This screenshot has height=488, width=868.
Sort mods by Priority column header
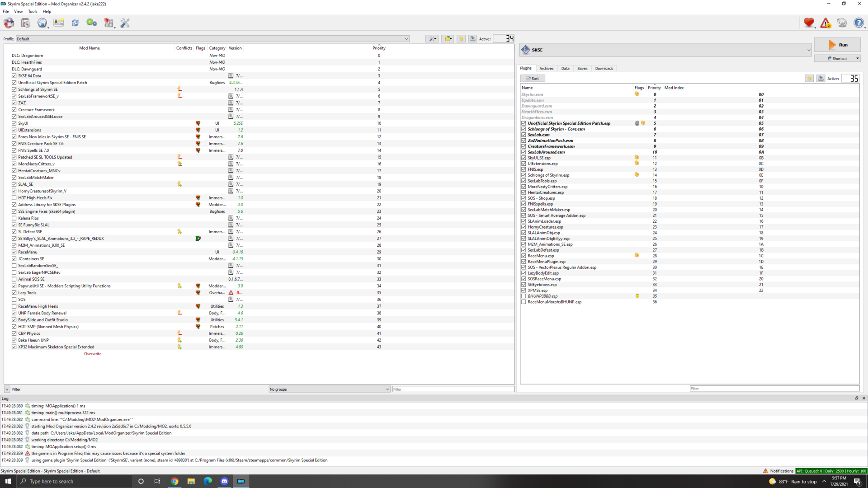click(x=379, y=48)
